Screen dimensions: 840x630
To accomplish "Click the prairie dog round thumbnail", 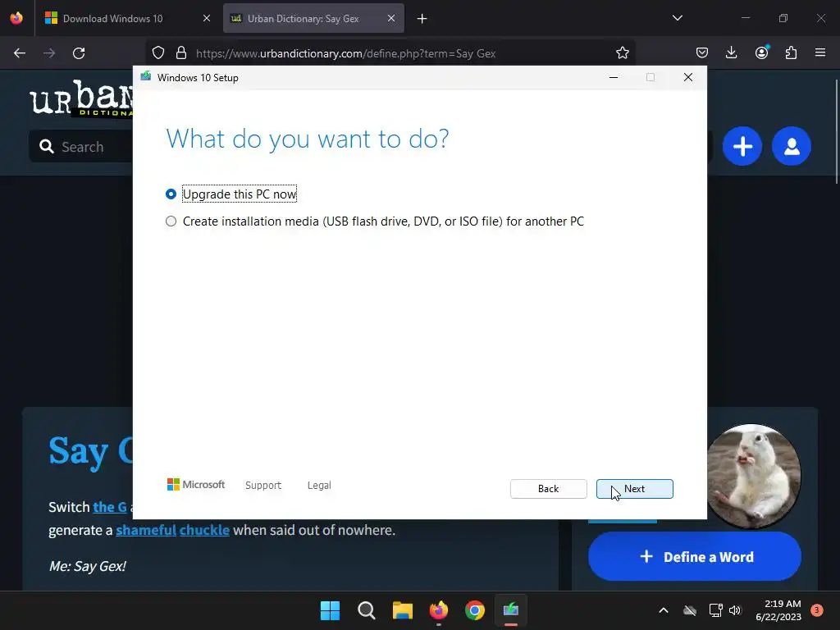I will point(754,476).
